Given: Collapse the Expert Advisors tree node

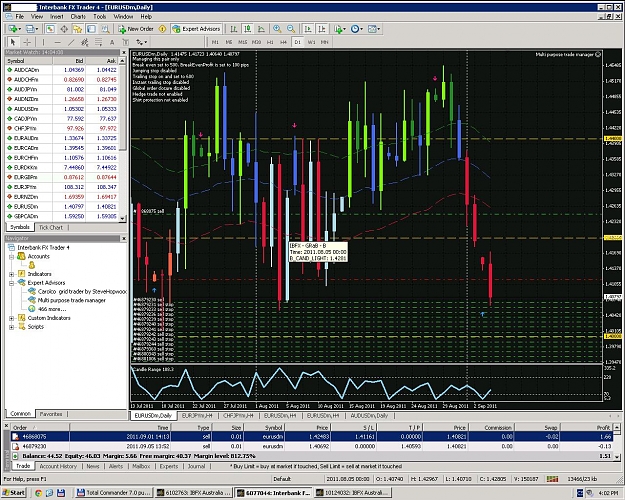Looking at the screenshot, I should coord(12,283).
